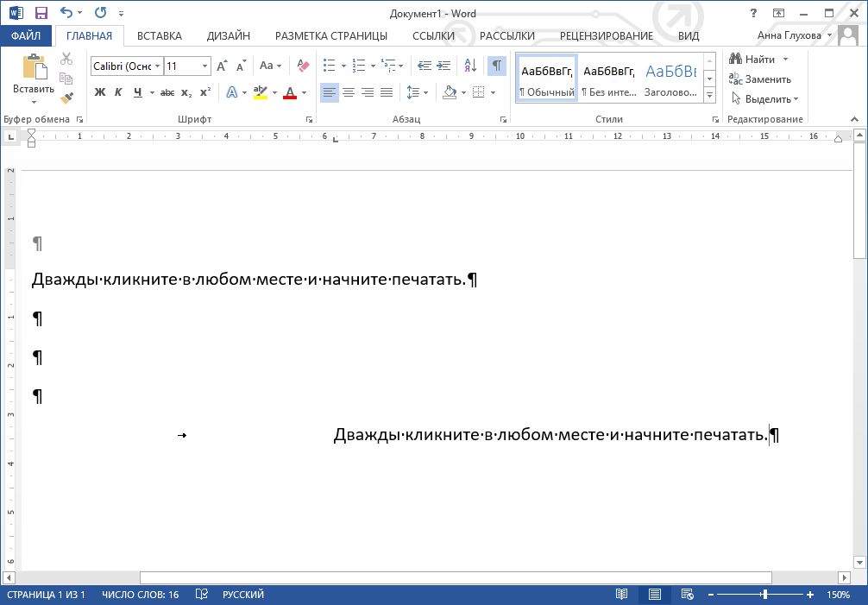
Task: Open ribbon display options icon
Action: (778, 13)
